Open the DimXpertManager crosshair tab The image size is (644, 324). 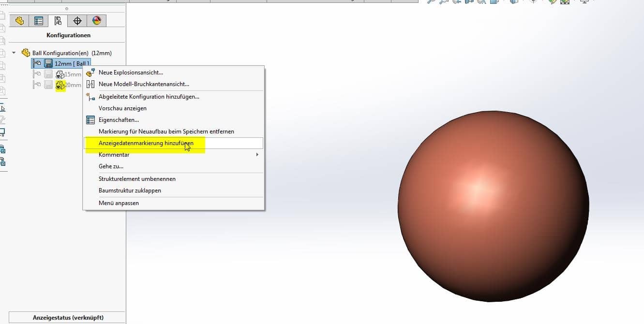point(77,20)
